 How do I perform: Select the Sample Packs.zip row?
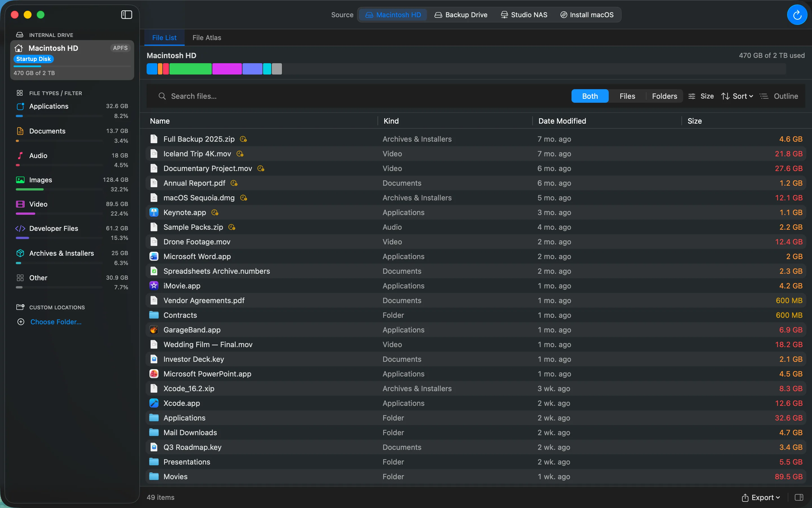point(476,227)
